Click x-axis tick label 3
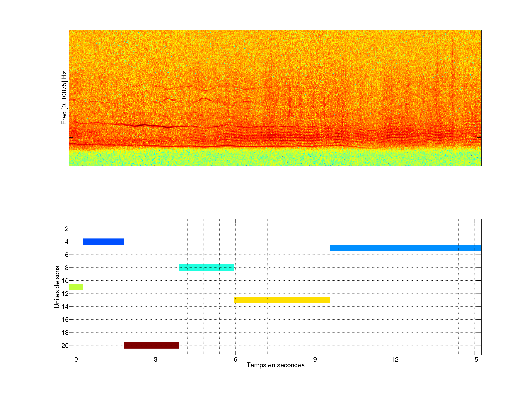Screen dimensions: 532x399 156,359
